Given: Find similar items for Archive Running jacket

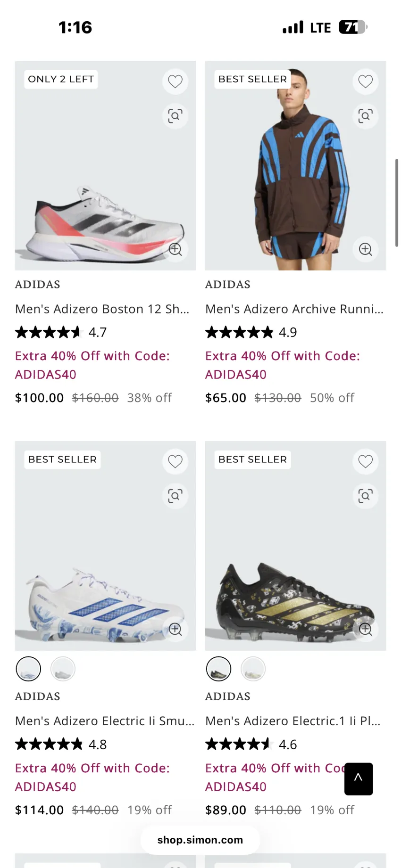Looking at the screenshot, I should coord(366,116).
